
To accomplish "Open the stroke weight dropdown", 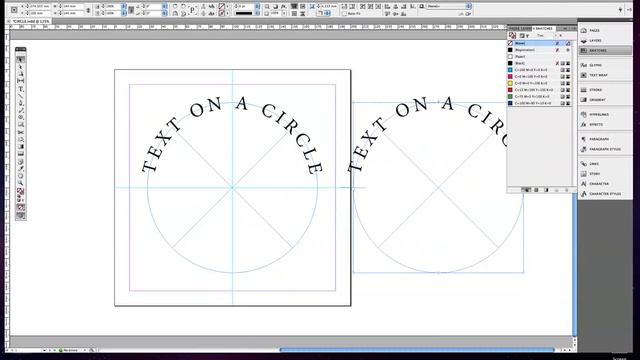I will (x=257, y=7).
